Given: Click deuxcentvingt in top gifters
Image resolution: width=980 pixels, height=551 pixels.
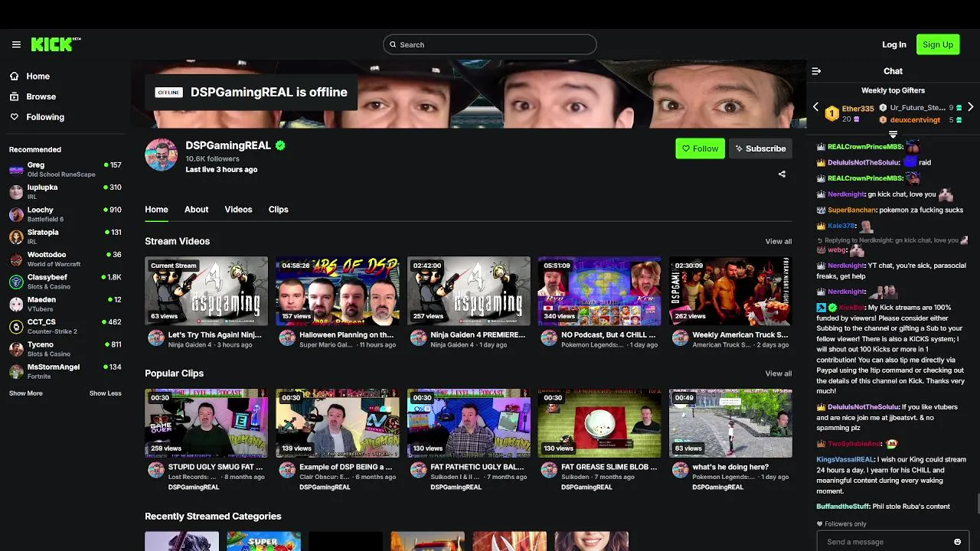Looking at the screenshot, I should pyautogui.click(x=915, y=120).
